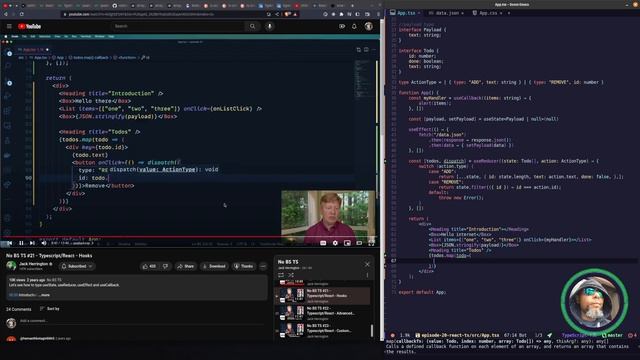This screenshot has width=640, height=360.
Task: Minimize the Emacs window
Action: [x=627, y=4]
